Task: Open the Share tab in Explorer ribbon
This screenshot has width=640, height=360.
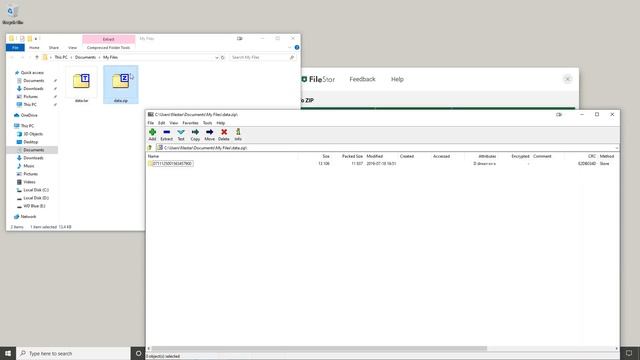Action: point(53,48)
